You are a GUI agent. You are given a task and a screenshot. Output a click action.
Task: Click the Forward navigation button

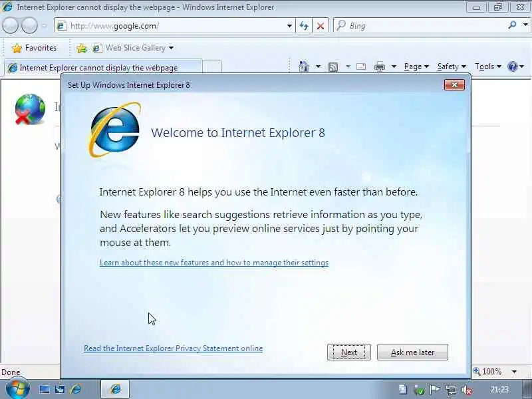pyautogui.click(x=29, y=26)
